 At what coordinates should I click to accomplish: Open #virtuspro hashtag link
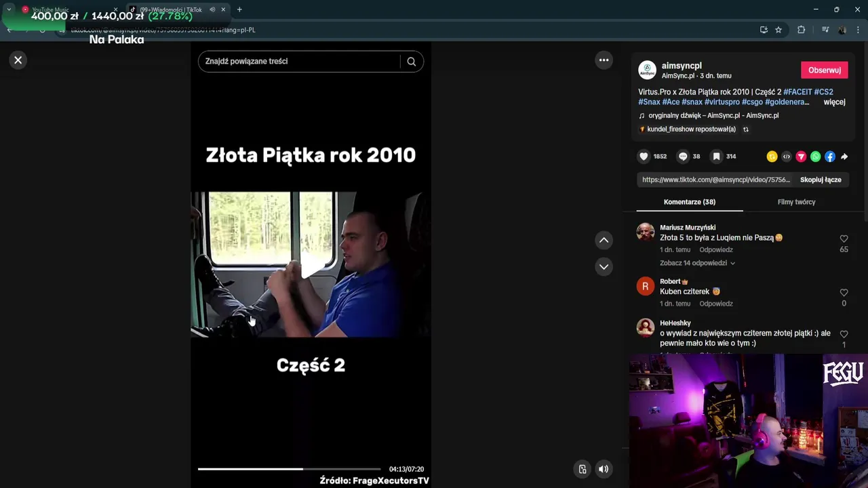click(722, 102)
